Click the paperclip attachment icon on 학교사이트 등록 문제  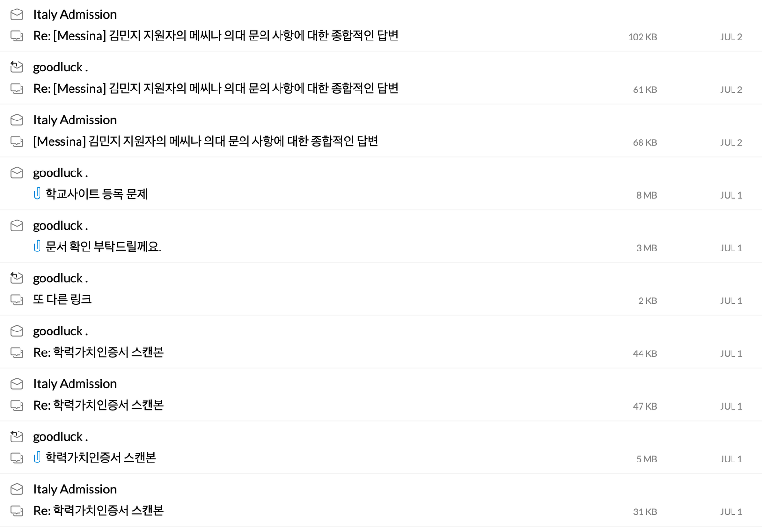click(x=37, y=193)
